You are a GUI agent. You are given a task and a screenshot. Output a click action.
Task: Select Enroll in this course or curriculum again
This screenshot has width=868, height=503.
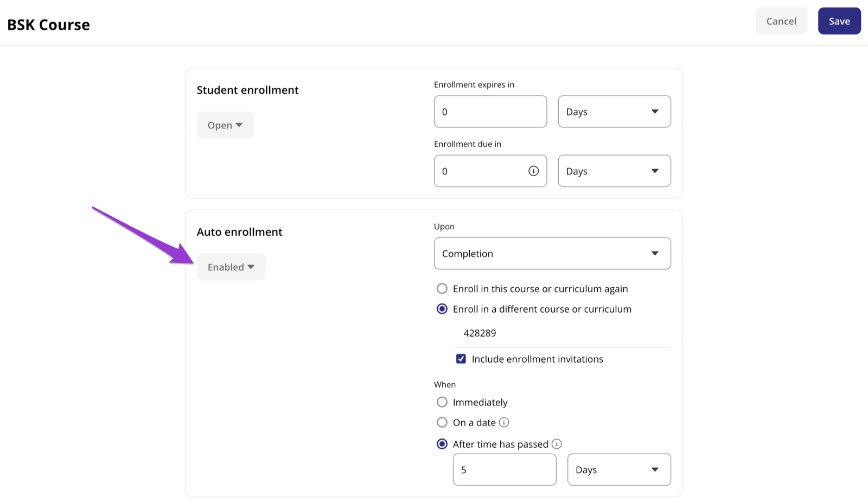pos(442,288)
